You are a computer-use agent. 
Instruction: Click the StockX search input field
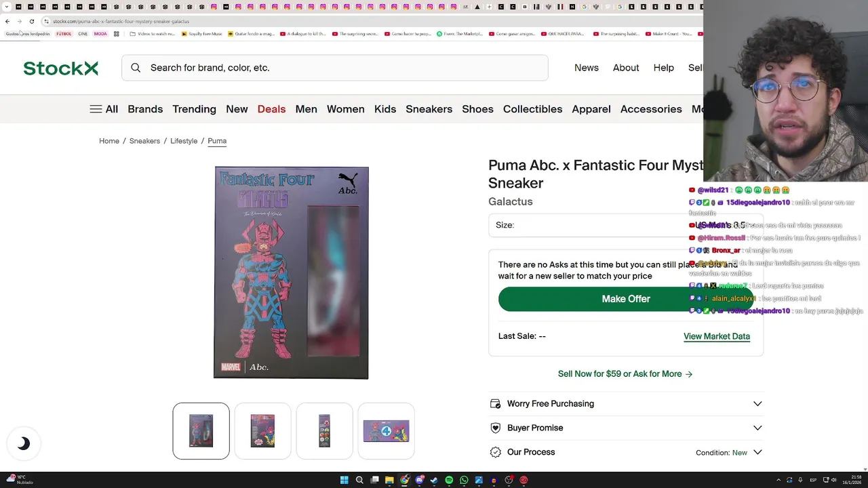335,68
